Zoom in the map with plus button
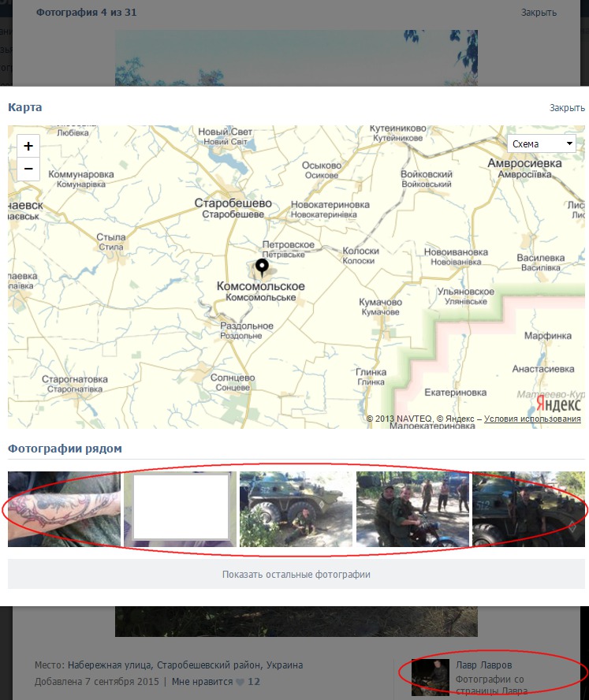Image resolution: width=589 pixels, height=700 pixels. pos(28,146)
